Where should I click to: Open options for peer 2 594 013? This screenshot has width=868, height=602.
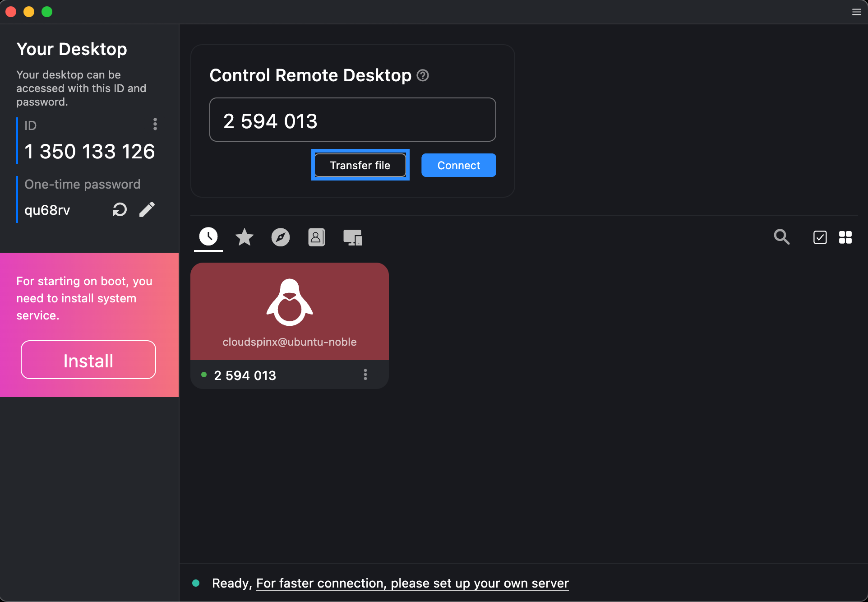point(365,375)
